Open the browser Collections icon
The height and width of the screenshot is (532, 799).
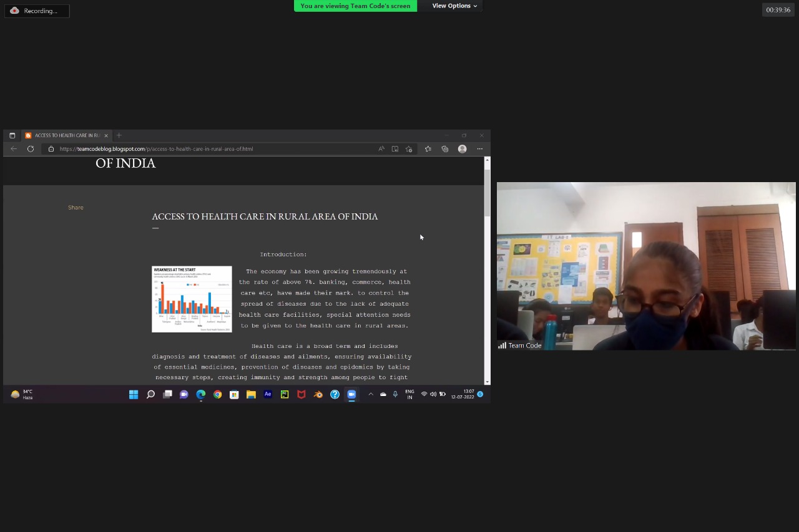(445, 149)
